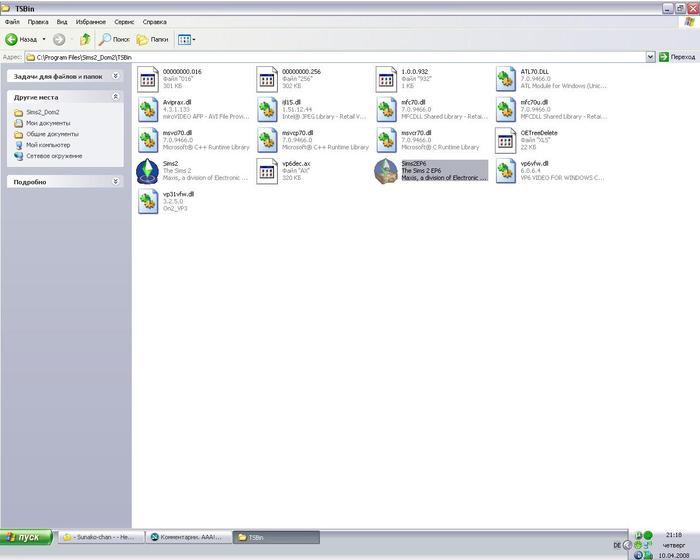Open the Сервис menu
Image resolution: width=700 pixels, height=560 pixels.
point(124,21)
